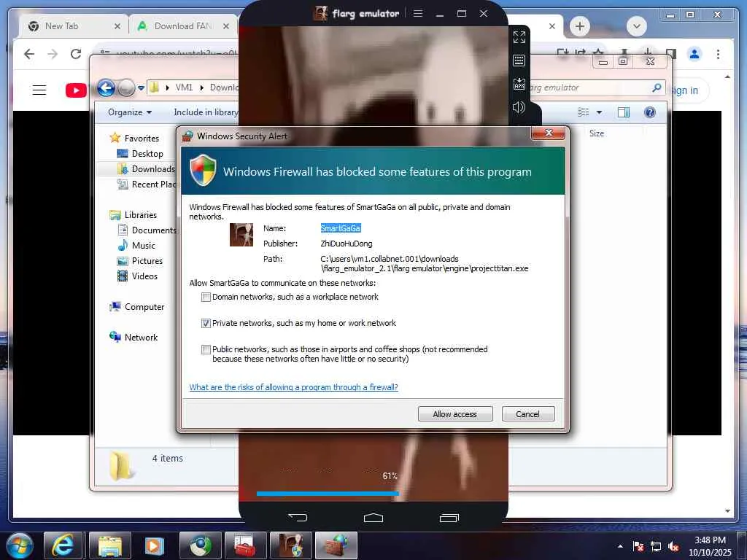Select Videos library
Image resolution: width=747 pixels, height=560 pixels.
[144, 276]
